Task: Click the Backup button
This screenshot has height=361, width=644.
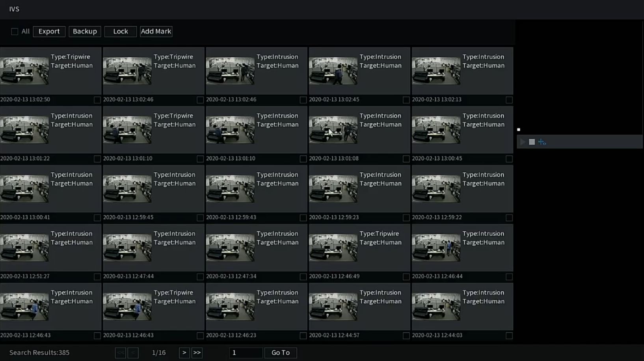Action: click(85, 32)
